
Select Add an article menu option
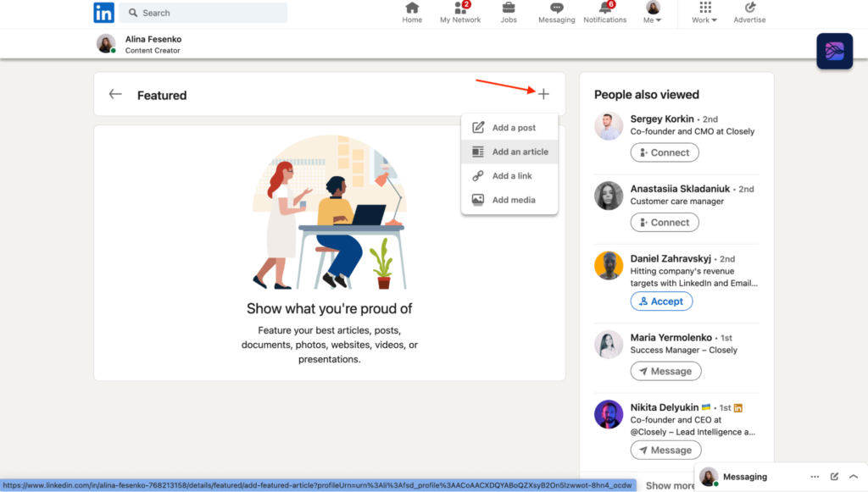pos(519,152)
